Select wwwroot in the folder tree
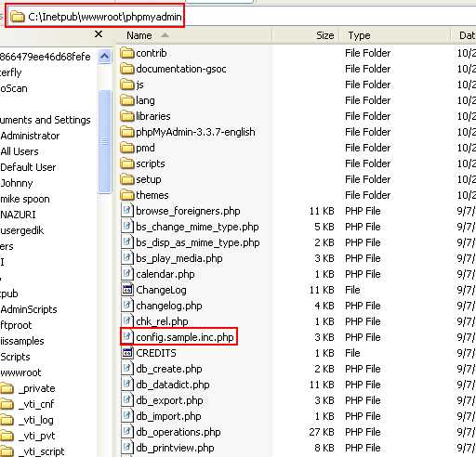 pos(20,372)
